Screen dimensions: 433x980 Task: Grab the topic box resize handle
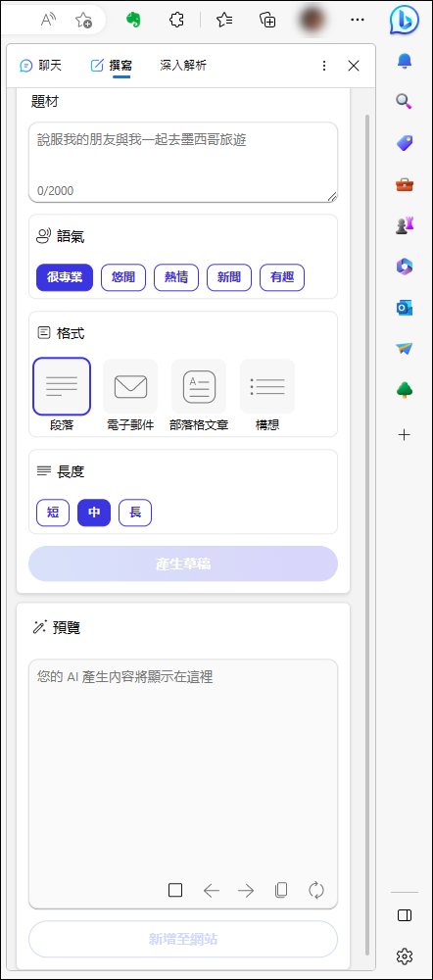(x=332, y=196)
